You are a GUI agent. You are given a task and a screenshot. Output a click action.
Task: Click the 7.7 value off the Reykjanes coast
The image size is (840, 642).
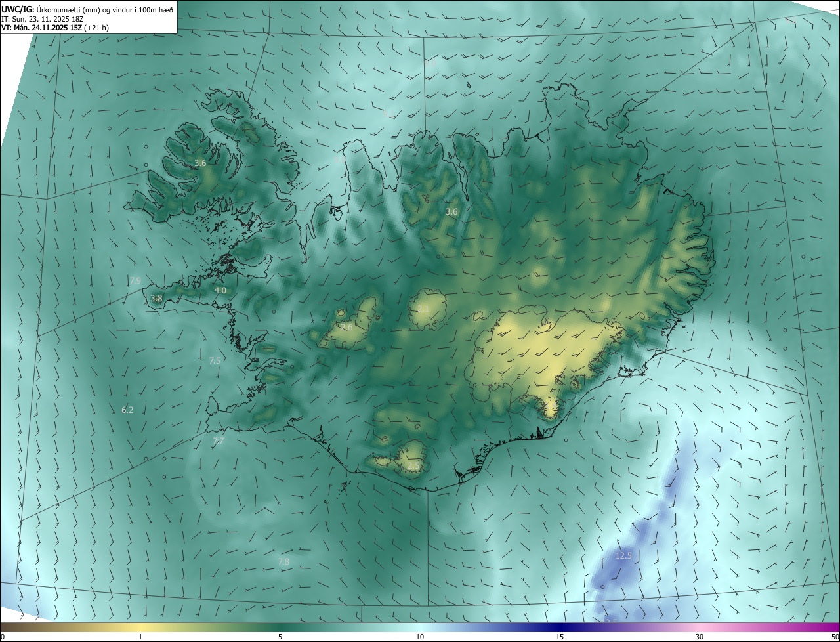219,441
